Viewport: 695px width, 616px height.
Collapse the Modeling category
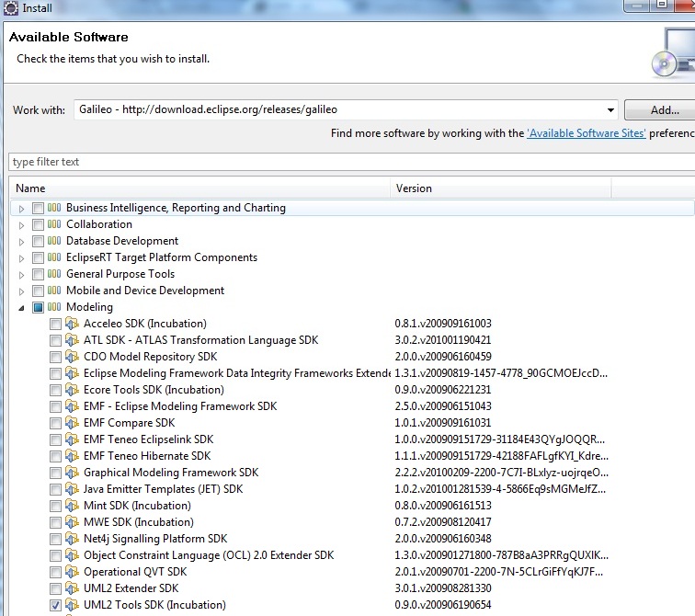pos(21,308)
